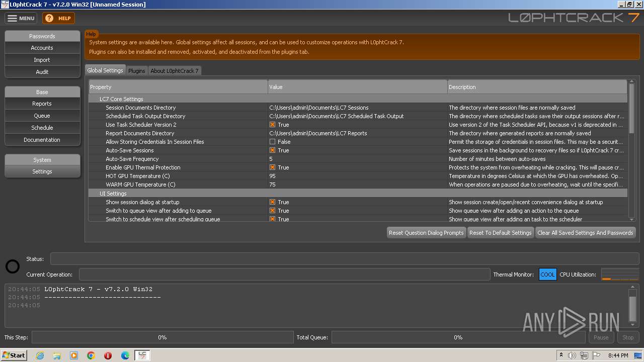Click Reset Question Dialog Prompts button
The image size is (644, 362).
(x=426, y=233)
